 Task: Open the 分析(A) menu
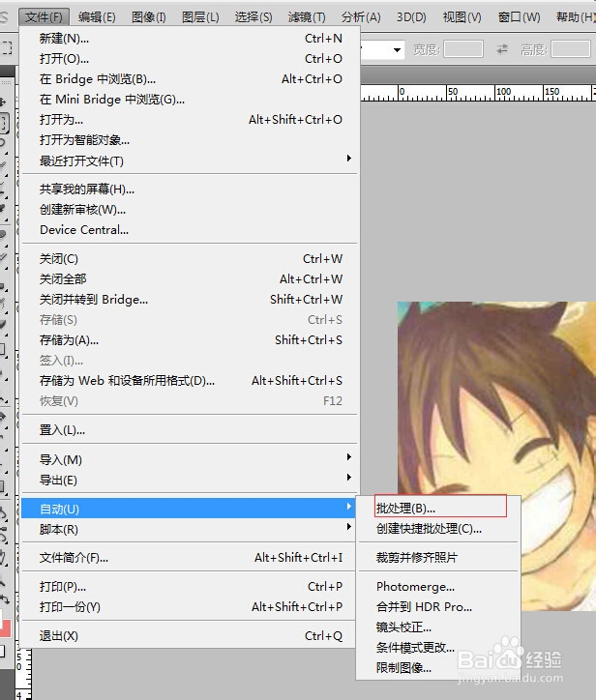[x=361, y=17]
